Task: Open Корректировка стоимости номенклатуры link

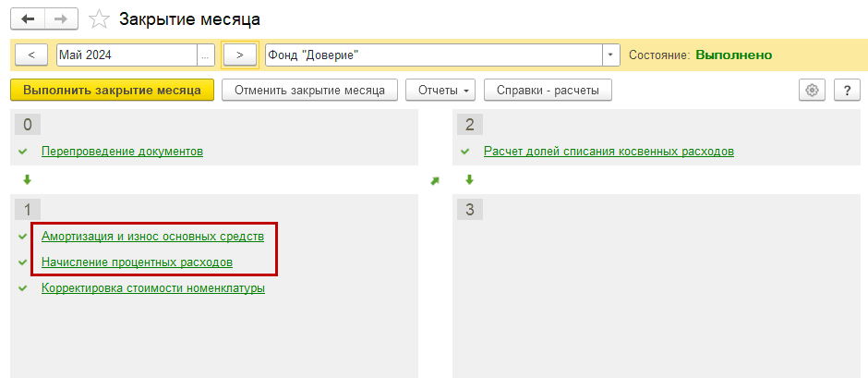Action: tap(153, 288)
